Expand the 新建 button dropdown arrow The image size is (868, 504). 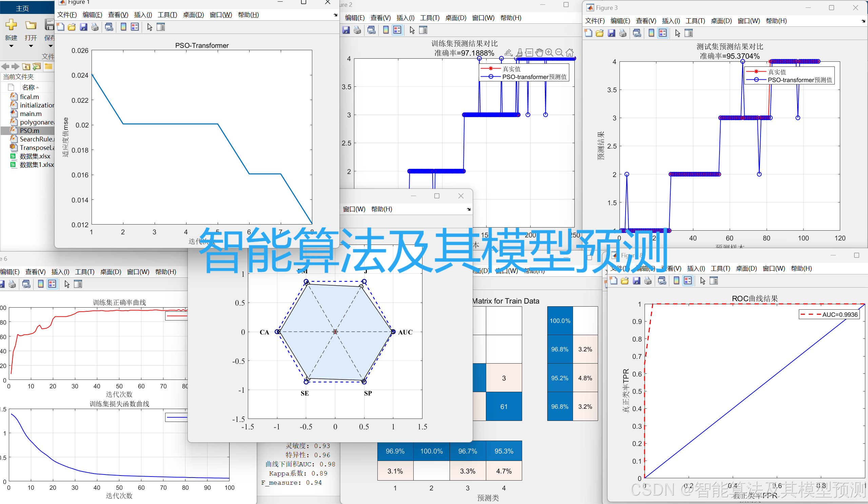click(x=11, y=46)
